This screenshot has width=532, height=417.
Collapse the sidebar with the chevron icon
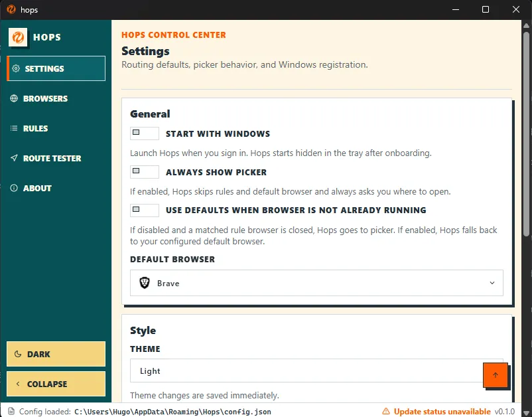tap(18, 384)
